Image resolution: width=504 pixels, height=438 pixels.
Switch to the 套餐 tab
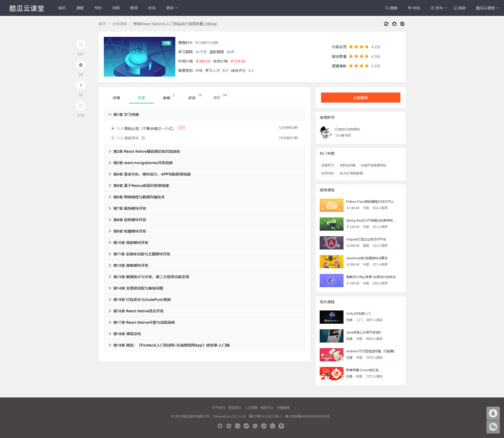(167, 98)
